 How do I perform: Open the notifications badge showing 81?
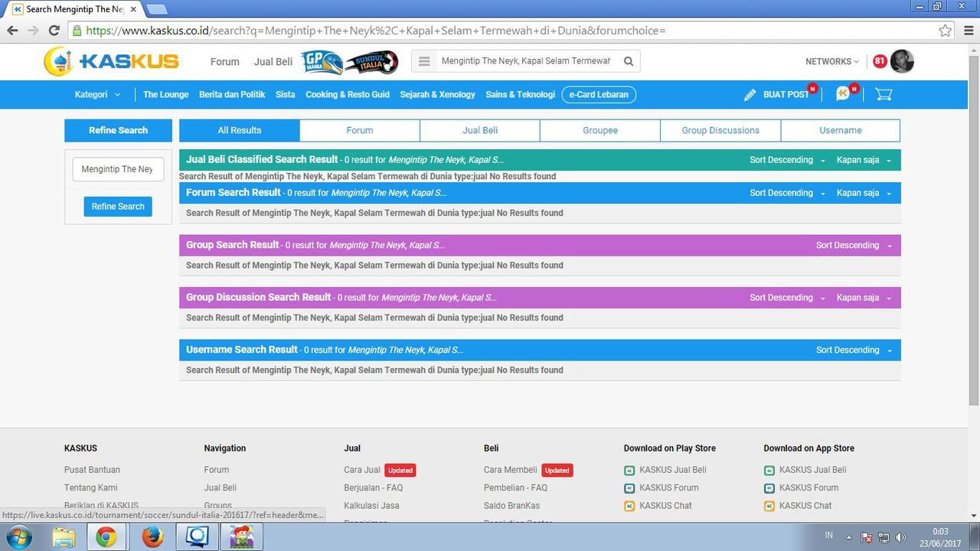pos(880,61)
